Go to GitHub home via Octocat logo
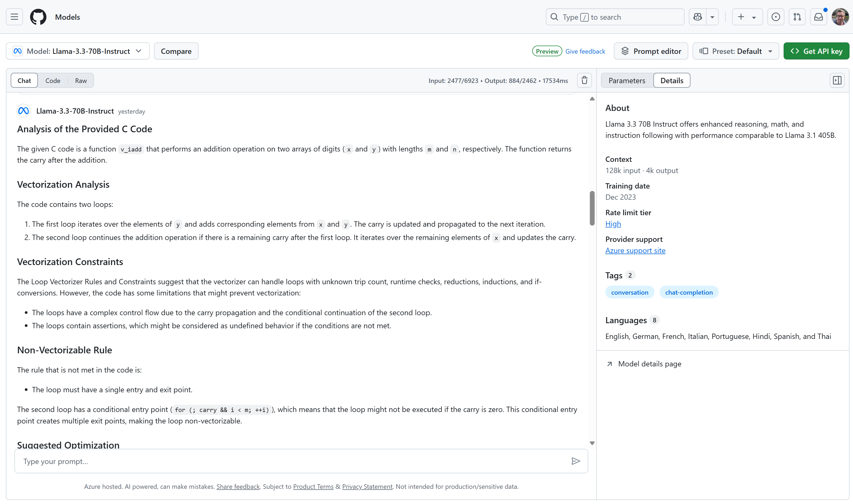The width and height of the screenshot is (853, 504). tap(38, 17)
